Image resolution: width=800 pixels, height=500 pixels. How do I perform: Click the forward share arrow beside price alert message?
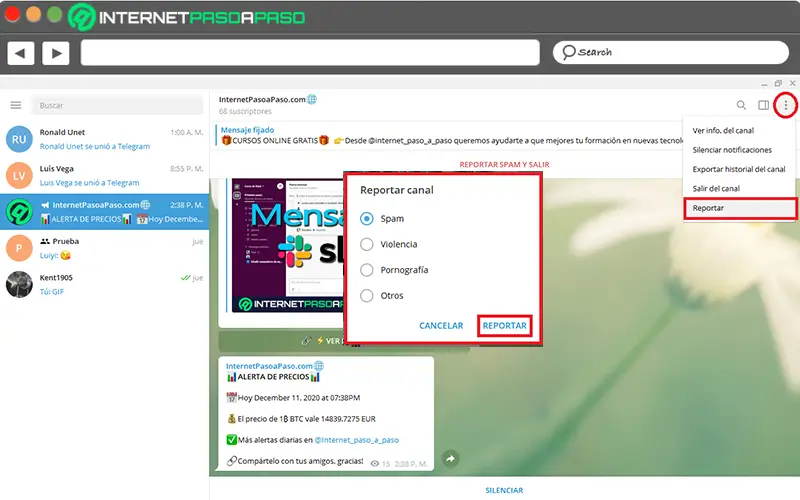450,459
